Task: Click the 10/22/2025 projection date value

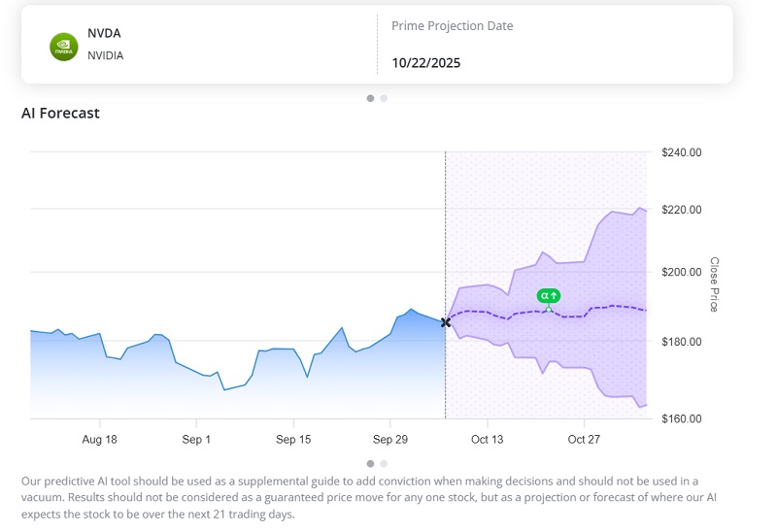Action: pos(425,63)
